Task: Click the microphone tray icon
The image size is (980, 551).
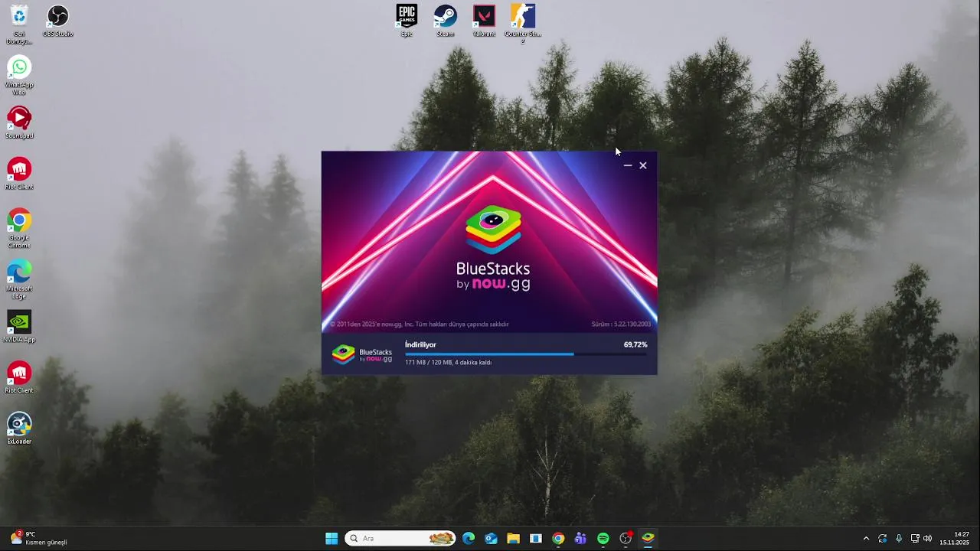Action: pyautogui.click(x=899, y=539)
